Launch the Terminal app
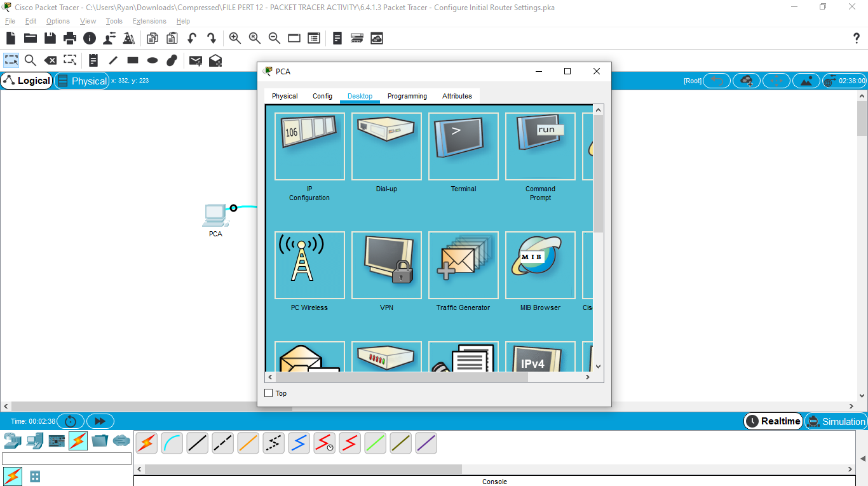This screenshot has height=486, width=868. click(x=463, y=147)
